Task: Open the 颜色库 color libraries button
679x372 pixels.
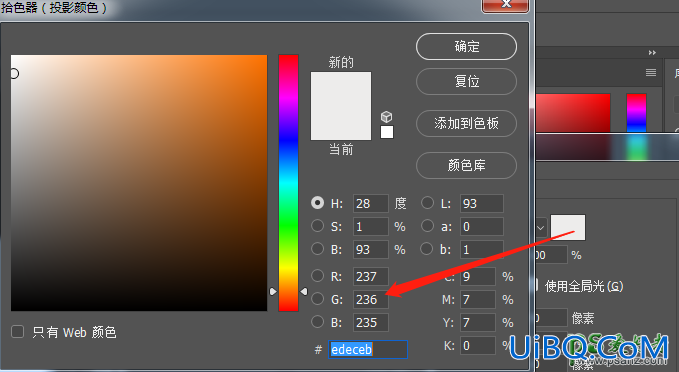Action: click(466, 165)
